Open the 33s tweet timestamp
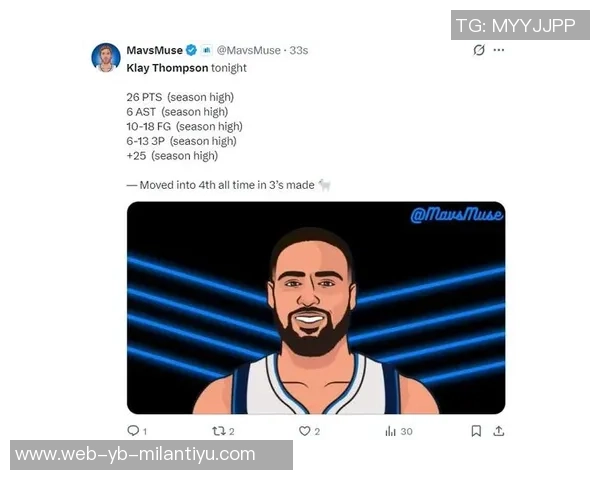The width and height of the screenshot is (600, 480). [298, 50]
